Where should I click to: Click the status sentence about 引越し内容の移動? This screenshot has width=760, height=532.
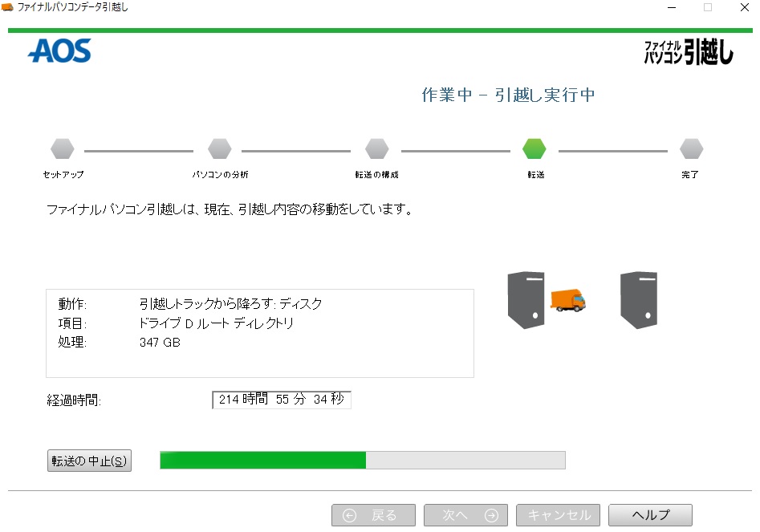pyautogui.click(x=230, y=209)
